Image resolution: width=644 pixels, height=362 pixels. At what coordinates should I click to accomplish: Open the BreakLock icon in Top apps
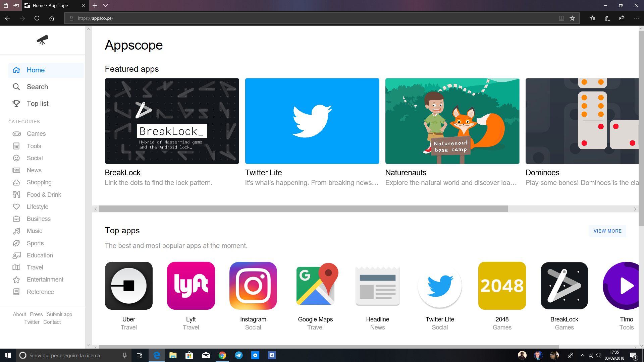tap(564, 286)
